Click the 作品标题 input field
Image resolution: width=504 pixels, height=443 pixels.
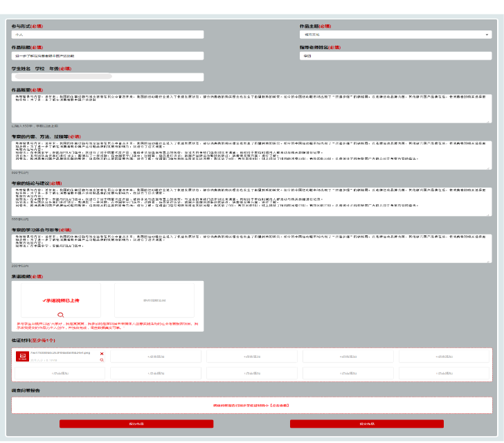(107, 55)
